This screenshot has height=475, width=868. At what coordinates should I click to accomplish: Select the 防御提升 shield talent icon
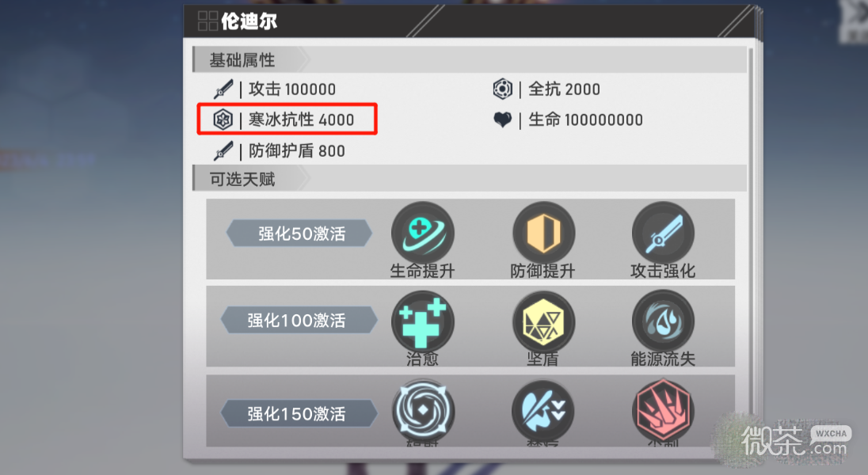[543, 233]
